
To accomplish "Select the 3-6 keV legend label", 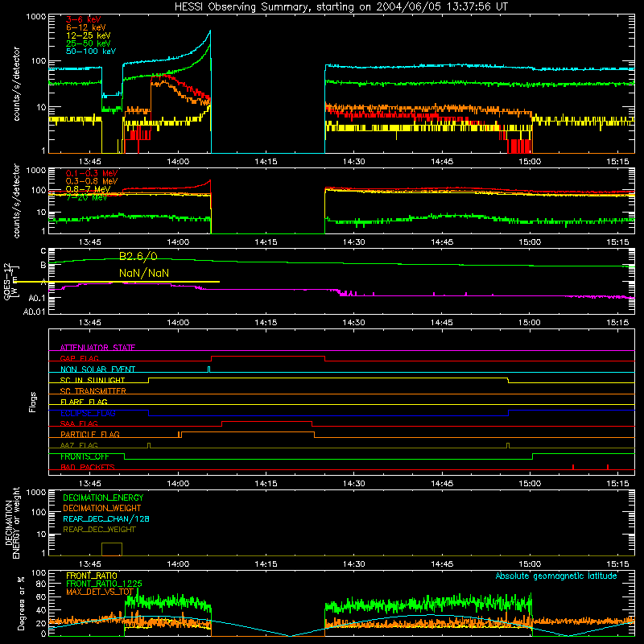I will (84, 19).
